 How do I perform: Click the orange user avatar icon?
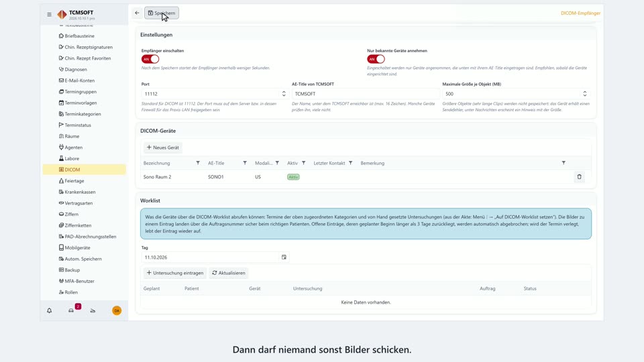tap(117, 310)
